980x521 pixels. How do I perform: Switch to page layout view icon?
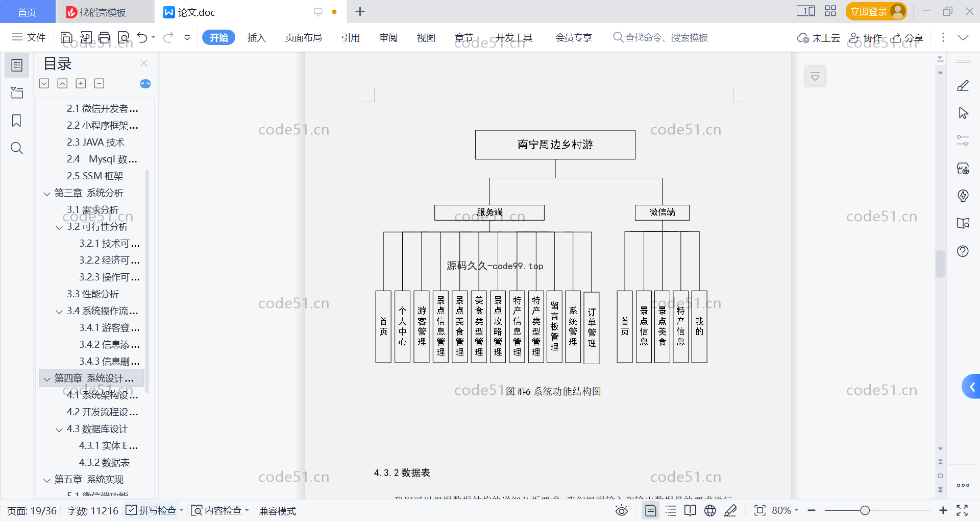pyautogui.click(x=651, y=511)
